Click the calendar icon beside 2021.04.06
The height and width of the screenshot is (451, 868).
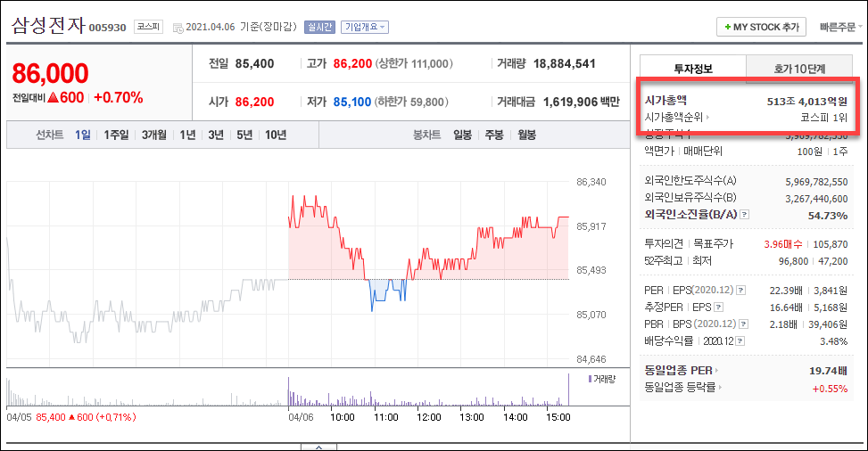click(178, 28)
